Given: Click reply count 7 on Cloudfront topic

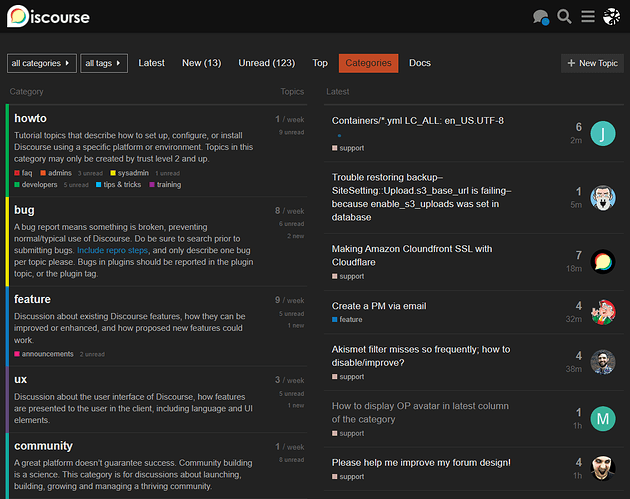Looking at the screenshot, I should click(579, 255).
